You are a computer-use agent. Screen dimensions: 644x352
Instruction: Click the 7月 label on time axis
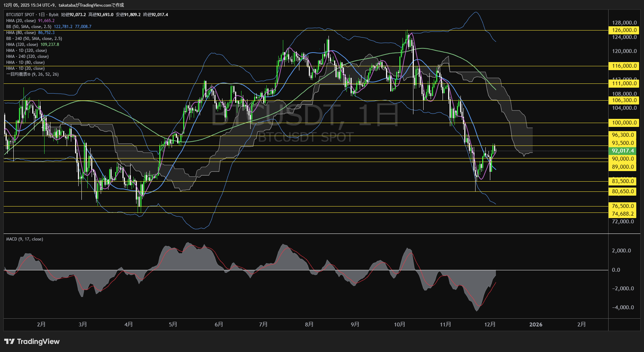coord(263,324)
